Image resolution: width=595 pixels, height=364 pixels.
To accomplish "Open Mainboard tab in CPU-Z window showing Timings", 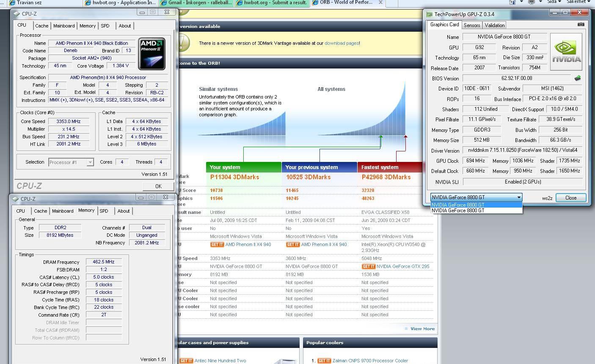I will pyautogui.click(x=63, y=211).
